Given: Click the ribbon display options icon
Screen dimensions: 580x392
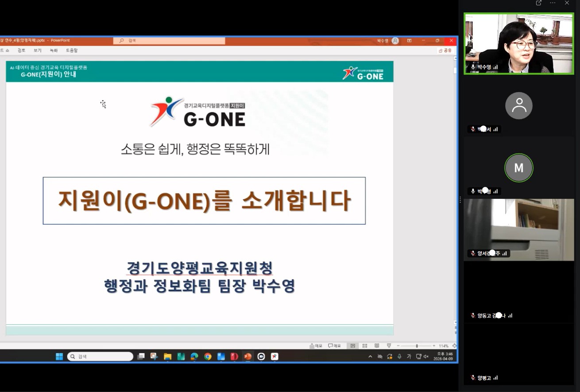Looking at the screenshot, I should click(409, 41).
